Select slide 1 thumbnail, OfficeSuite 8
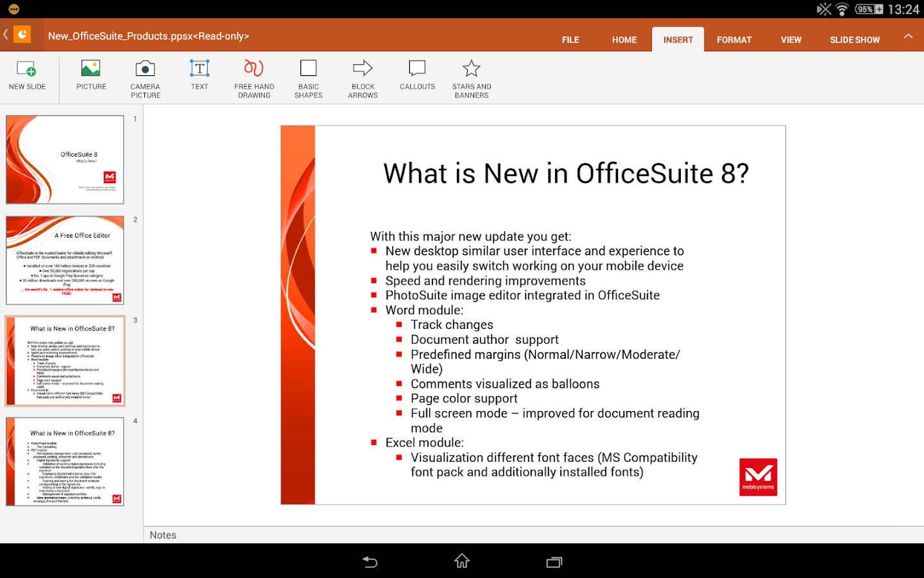This screenshot has height=578, width=924. pyautogui.click(x=65, y=160)
